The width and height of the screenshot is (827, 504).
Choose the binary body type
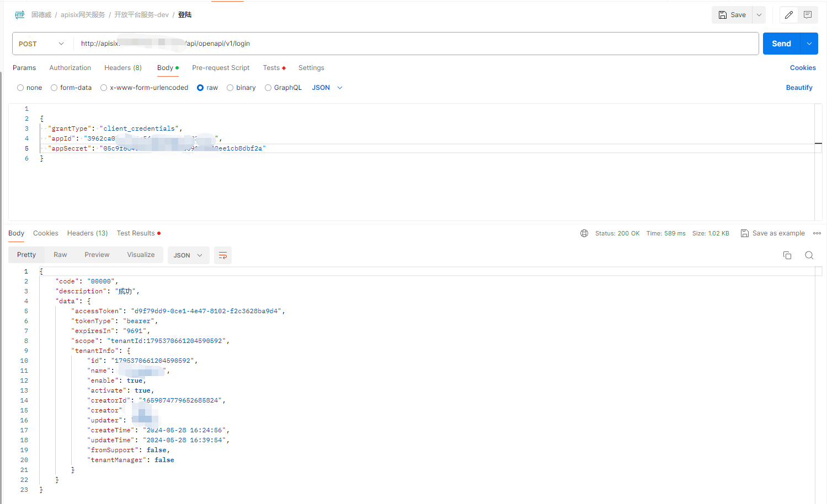click(x=230, y=88)
